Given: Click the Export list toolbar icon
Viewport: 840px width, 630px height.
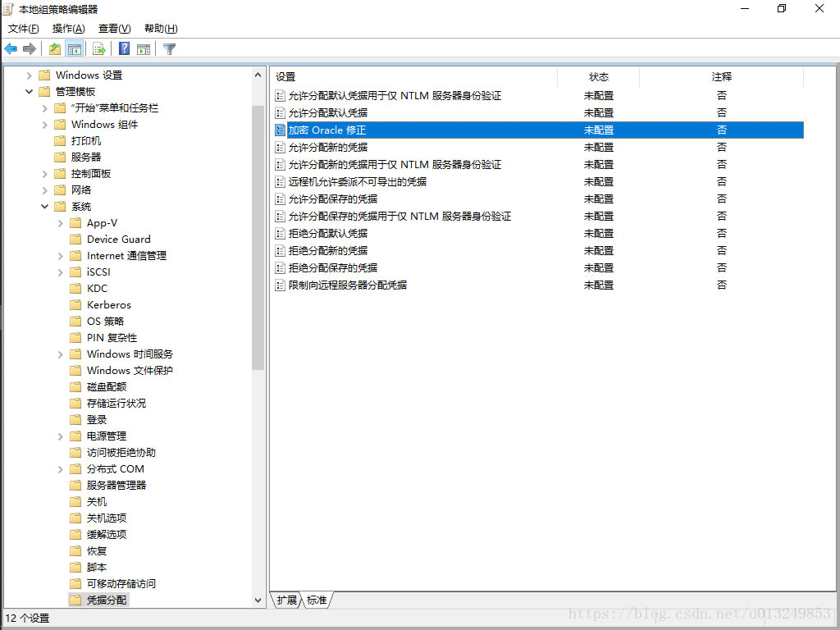Looking at the screenshot, I should [x=99, y=49].
